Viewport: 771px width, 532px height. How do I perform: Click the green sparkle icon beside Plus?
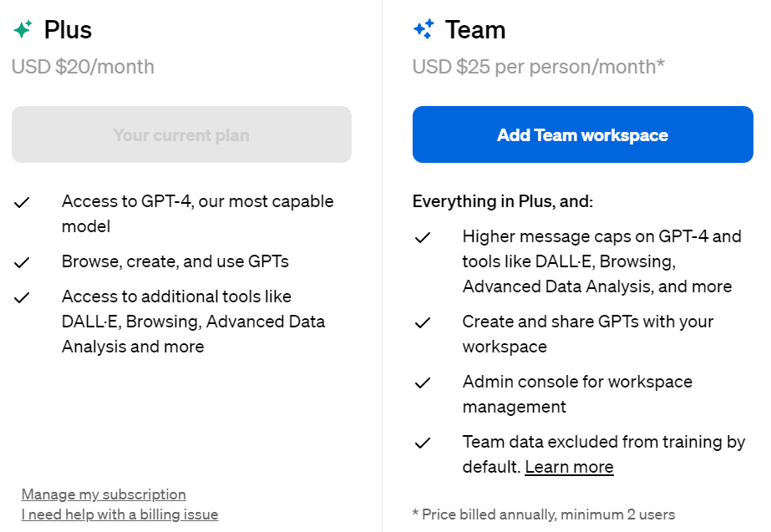(x=23, y=29)
